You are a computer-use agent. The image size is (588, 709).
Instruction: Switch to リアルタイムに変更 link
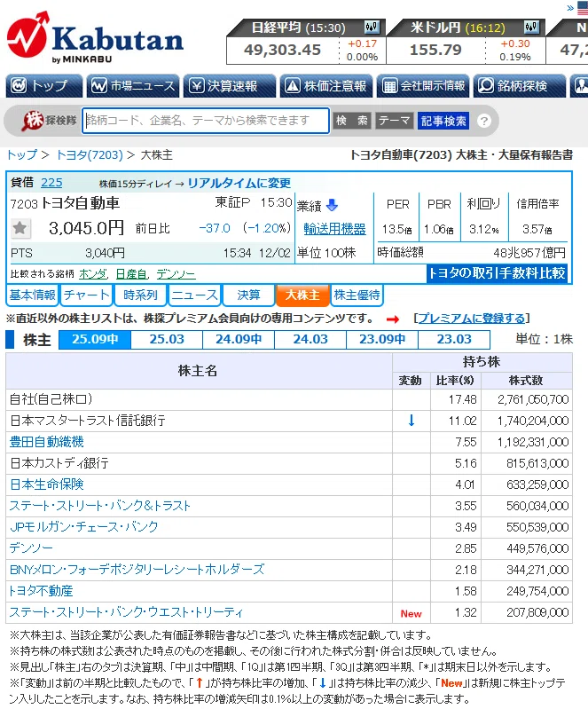pyautogui.click(x=239, y=183)
